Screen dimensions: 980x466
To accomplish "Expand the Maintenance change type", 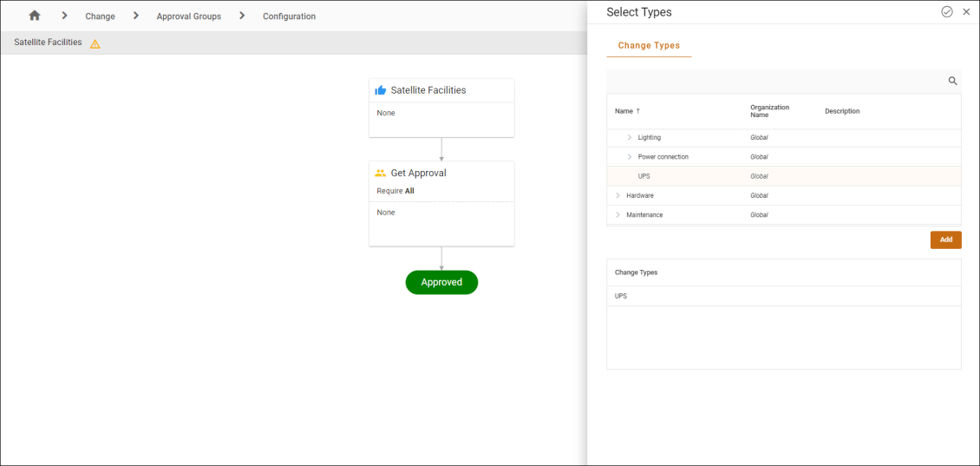I will 618,214.
